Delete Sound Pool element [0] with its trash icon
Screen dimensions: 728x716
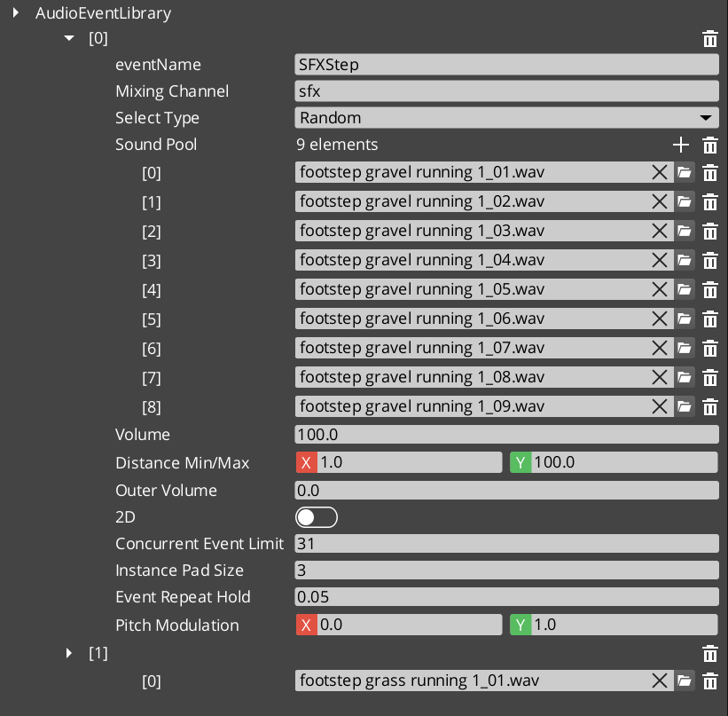tap(710, 173)
